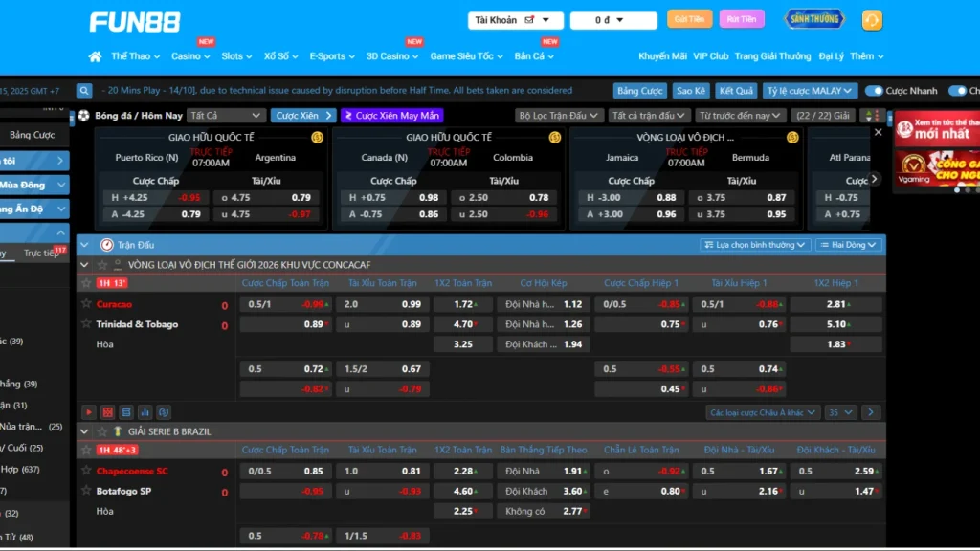The image size is (980, 551).
Task: Open the E-Sports menu
Action: [x=332, y=56]
